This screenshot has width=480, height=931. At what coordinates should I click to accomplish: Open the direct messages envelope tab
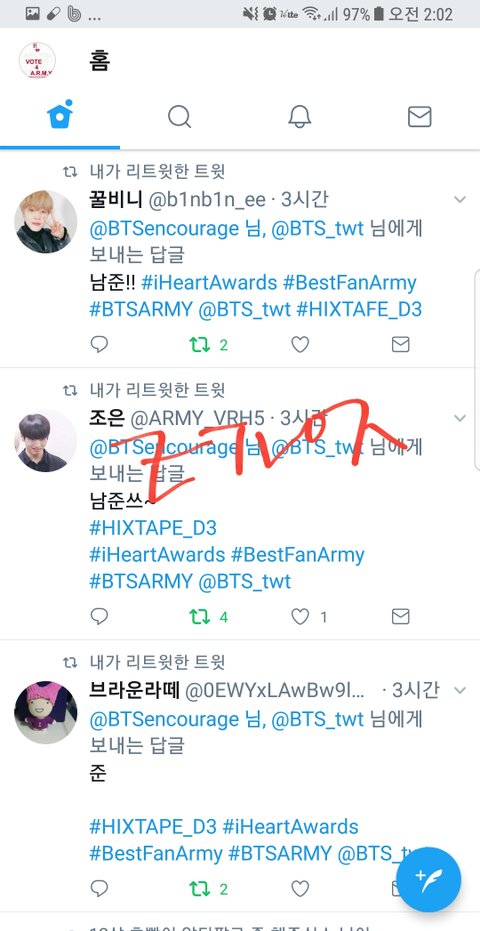(419, 116)
